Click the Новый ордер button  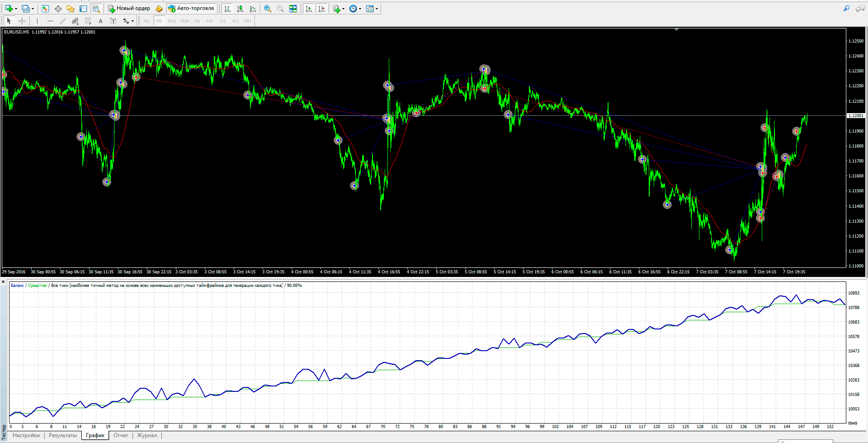[x=129, y=9]
